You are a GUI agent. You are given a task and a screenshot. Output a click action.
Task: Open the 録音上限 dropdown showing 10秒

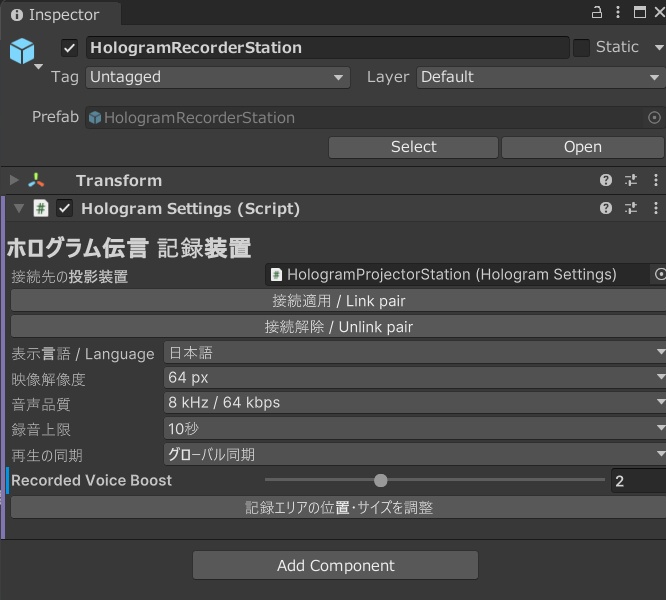tap(415, 428)
